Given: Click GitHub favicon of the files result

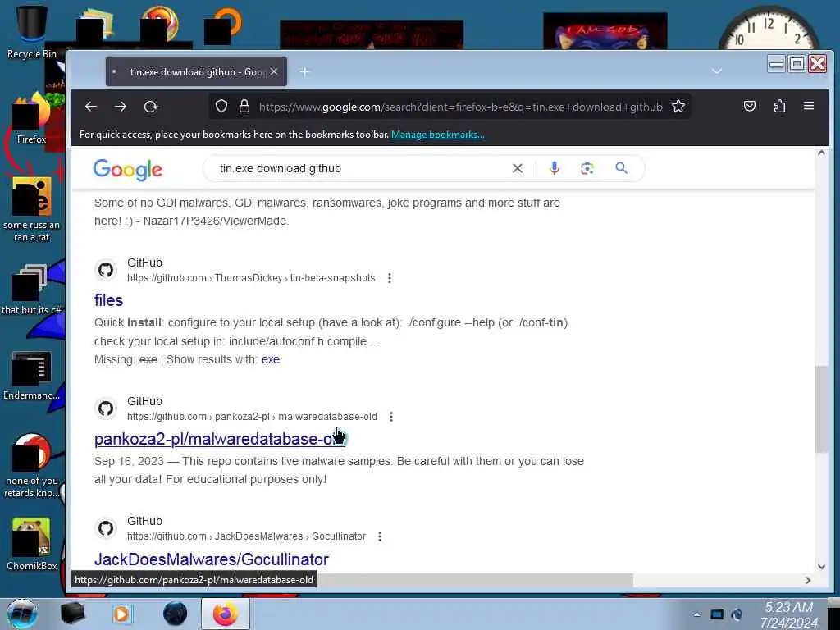Looking at the screenshot, I should 106,269.
